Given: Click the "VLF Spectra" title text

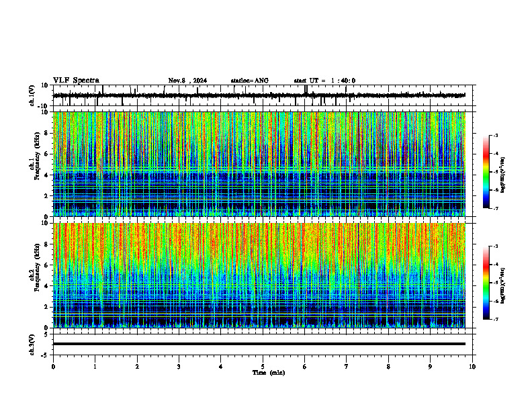Looking at the screenshot, I should tap(76, 81).
